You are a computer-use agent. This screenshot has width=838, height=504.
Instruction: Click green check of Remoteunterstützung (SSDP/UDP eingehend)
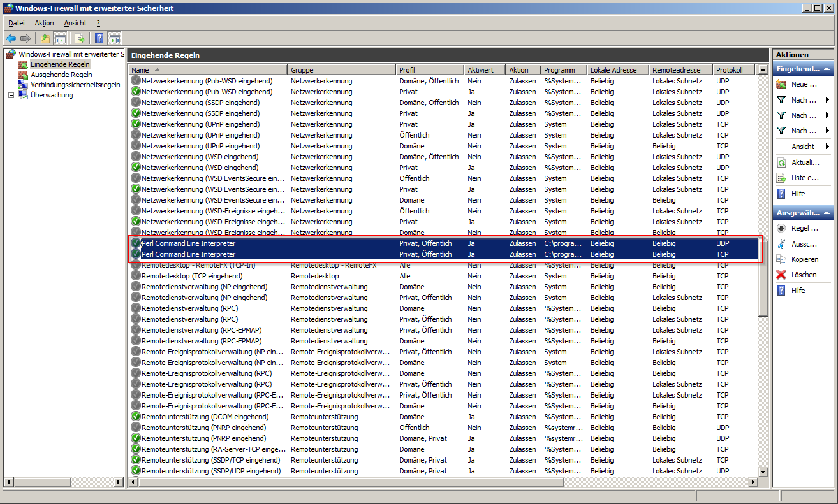(x=136, y=471)
